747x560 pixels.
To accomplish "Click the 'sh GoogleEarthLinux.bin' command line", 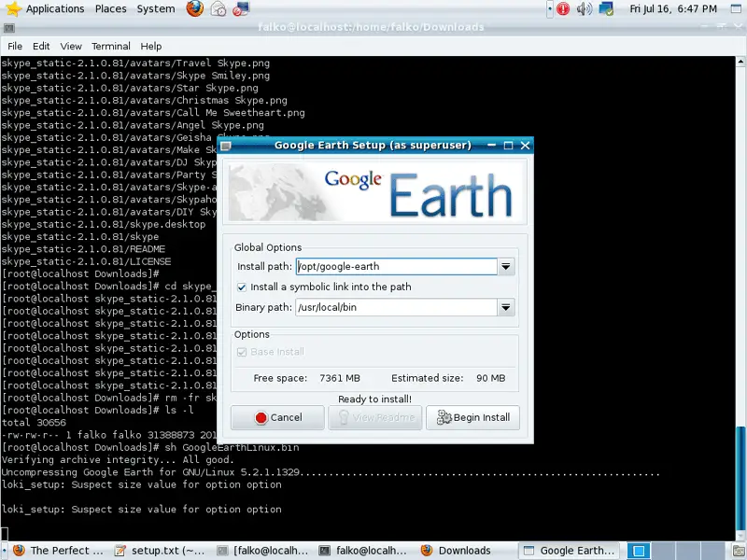I will pos(232,448).
